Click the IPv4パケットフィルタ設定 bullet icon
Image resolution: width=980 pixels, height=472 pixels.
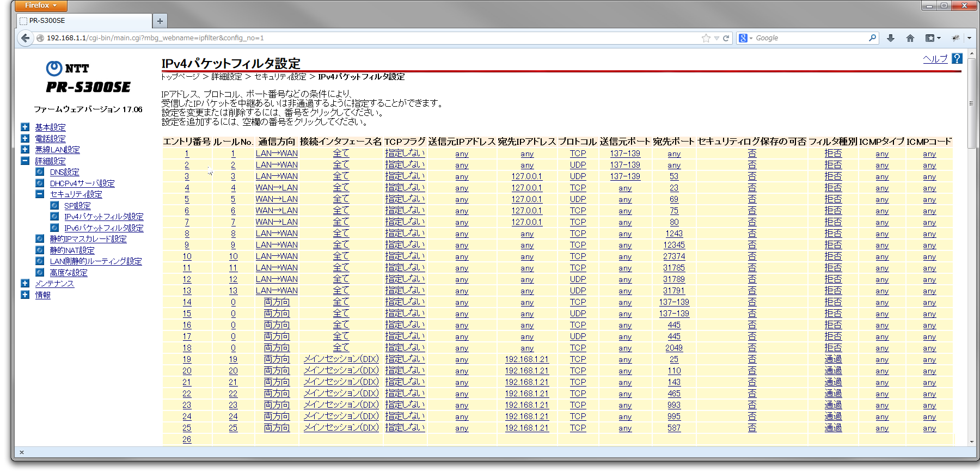(54, 217)
